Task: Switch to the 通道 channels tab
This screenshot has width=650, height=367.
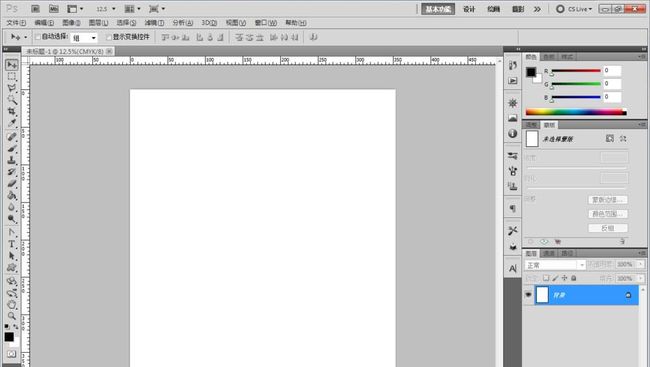Action: [549, 253]
